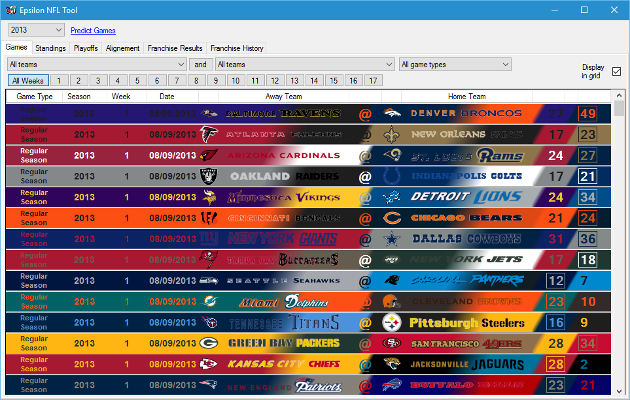Expand the away All teams dropdown

[x=97, y=64]
